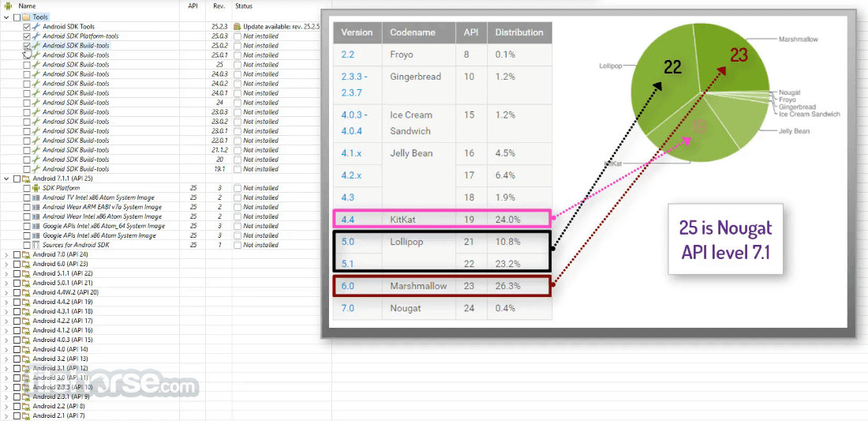Click the Android 7.1.1 (API 25) folder icon
The image size is (868, 421).
pyautogui.click(x=26, y=179)
